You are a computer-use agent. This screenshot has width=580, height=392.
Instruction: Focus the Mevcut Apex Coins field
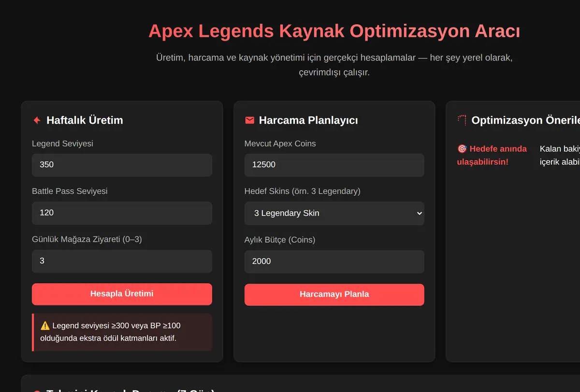click(x=334, y=165)
